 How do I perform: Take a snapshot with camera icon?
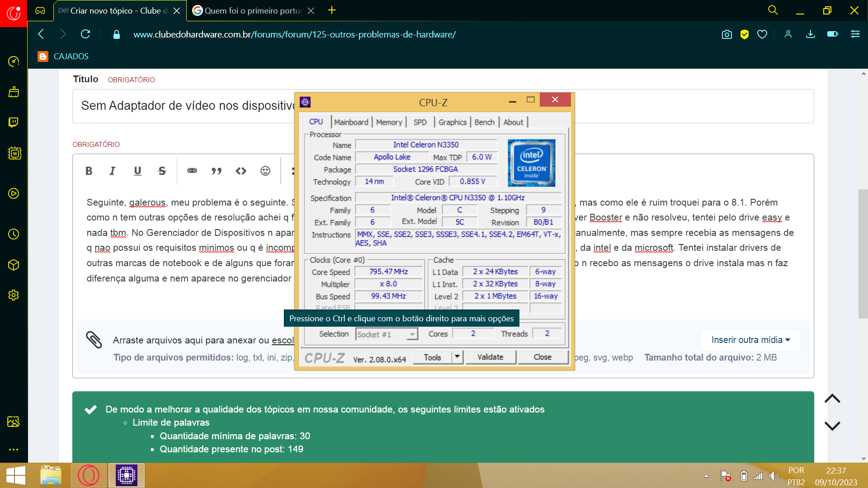click(x=727, y=34)
